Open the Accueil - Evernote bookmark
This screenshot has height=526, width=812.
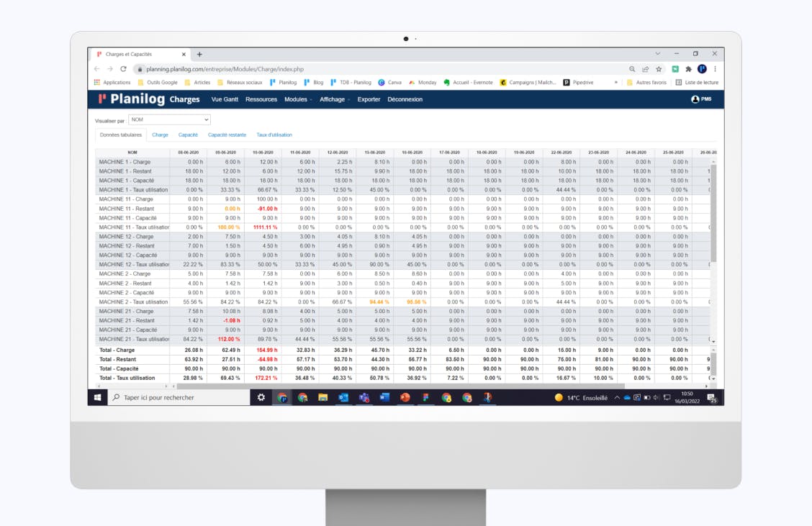[468, 82]
